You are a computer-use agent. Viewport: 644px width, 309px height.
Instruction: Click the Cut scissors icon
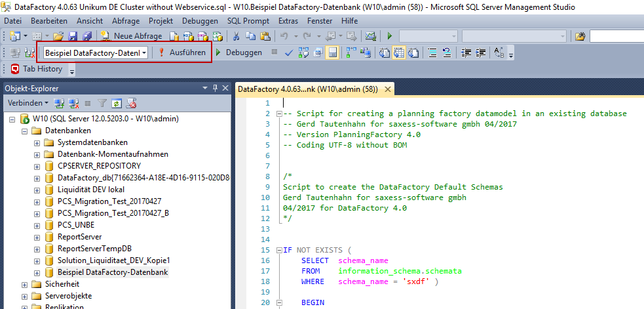click(235, 35)
